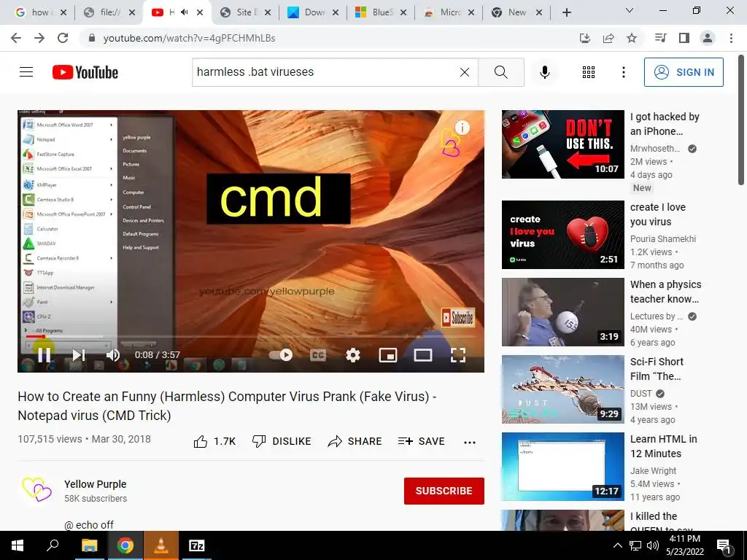Toggle closed captions (CC)
Image resolution: width=747 pixels, height=560 pixels.
click(x=318, y=355)
